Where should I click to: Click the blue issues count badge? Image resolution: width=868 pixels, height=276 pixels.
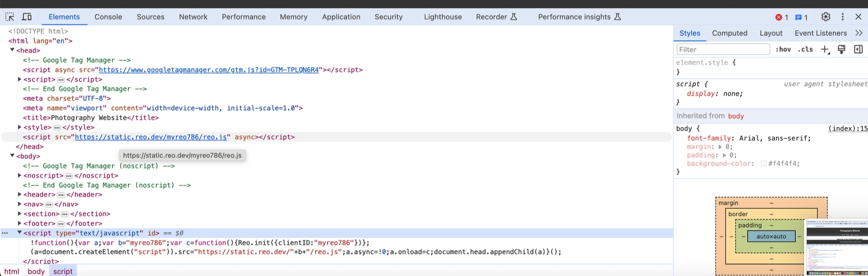[801, 17]
